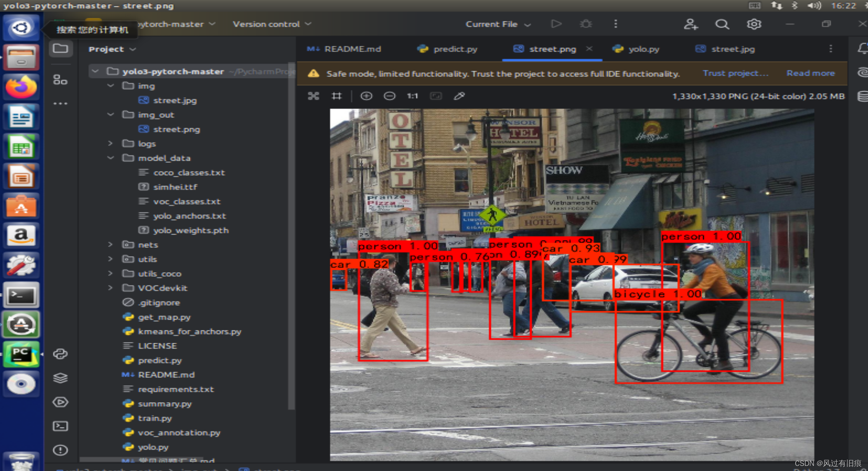Open Current File run configuration dropdown
This screenshot has width=868, height=471.
pyautogui.click(x=498, y=24)
